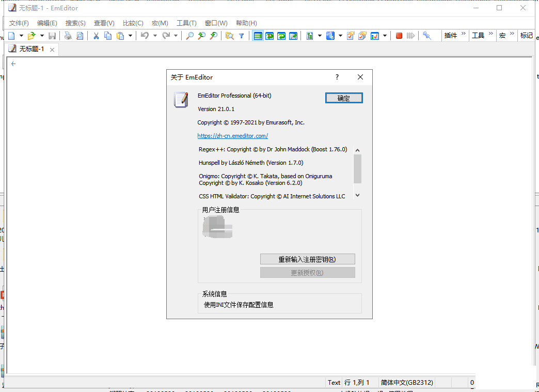Click the blue pushpin toolbar icon

pos(427,36)
